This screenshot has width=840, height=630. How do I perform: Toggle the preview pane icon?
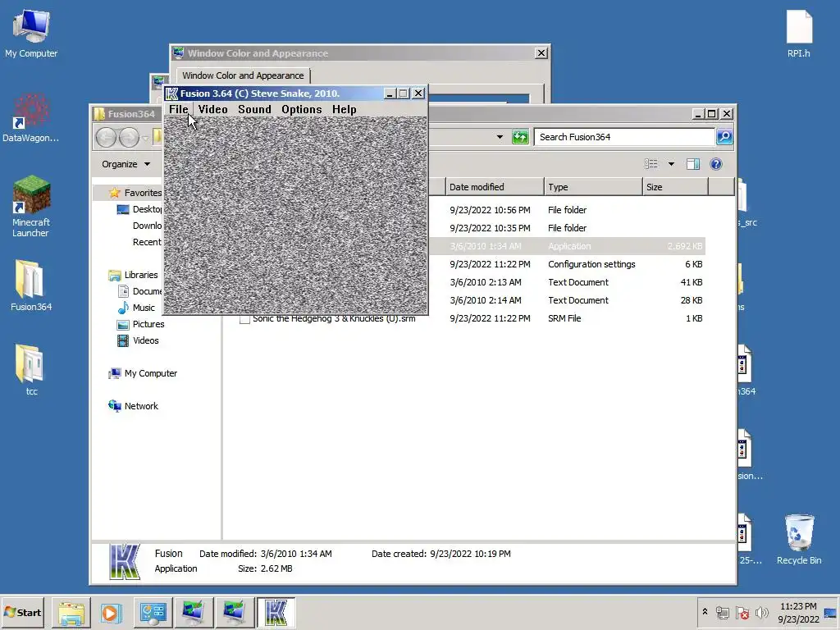[x=692, y=164]
